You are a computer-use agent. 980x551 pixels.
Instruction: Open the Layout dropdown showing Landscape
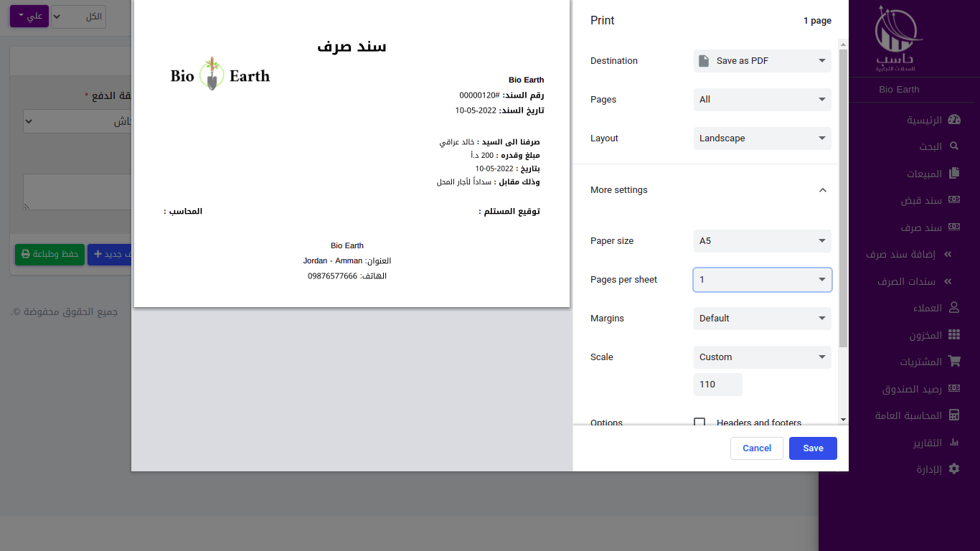[762, 138]
